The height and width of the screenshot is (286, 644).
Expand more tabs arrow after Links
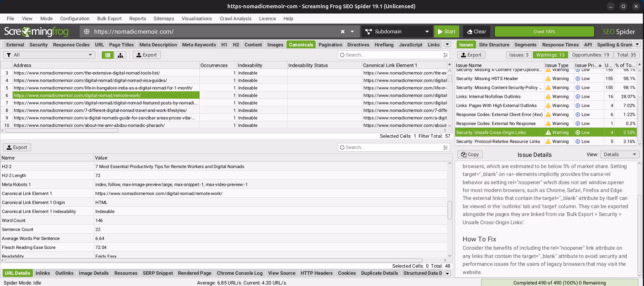click(447, 44)
